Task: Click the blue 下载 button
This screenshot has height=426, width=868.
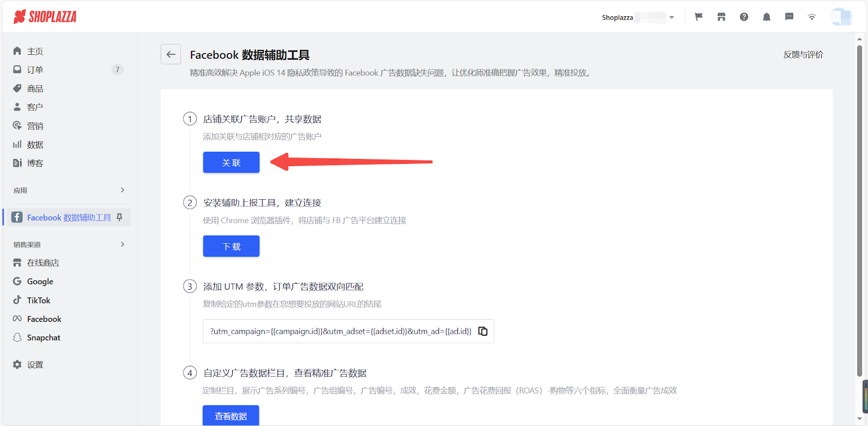Action: [x=231, y=246]
